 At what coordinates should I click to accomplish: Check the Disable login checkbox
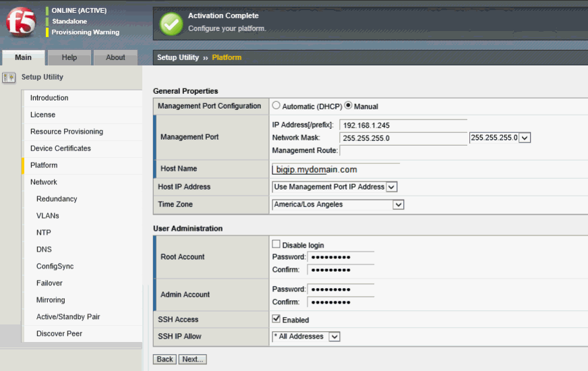pos(276,244)
